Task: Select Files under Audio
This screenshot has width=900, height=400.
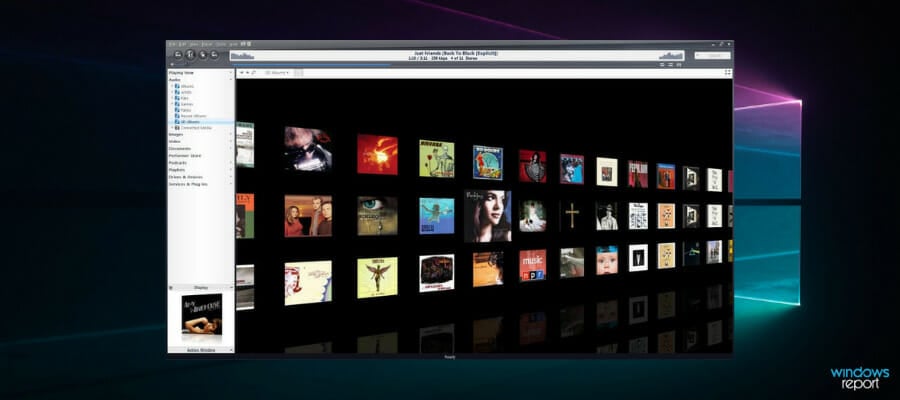Action: click(184, 98)
